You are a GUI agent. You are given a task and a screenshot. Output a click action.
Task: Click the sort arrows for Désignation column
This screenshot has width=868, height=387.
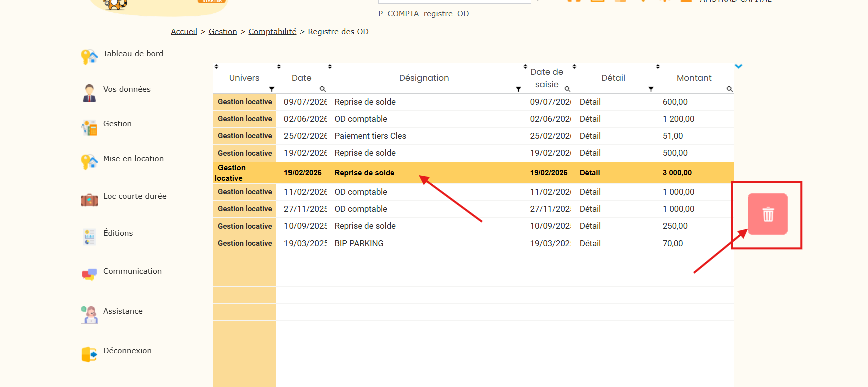point(330,66)
